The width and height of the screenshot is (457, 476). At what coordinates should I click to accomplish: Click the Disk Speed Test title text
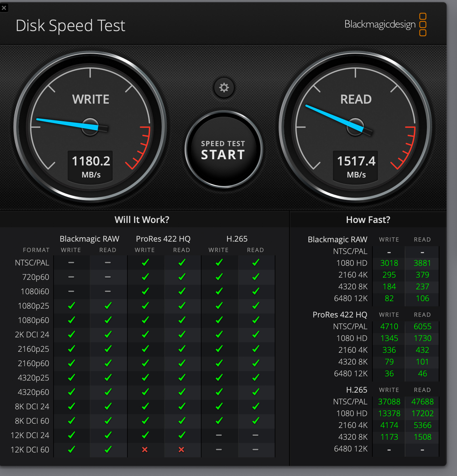[71, 25]
